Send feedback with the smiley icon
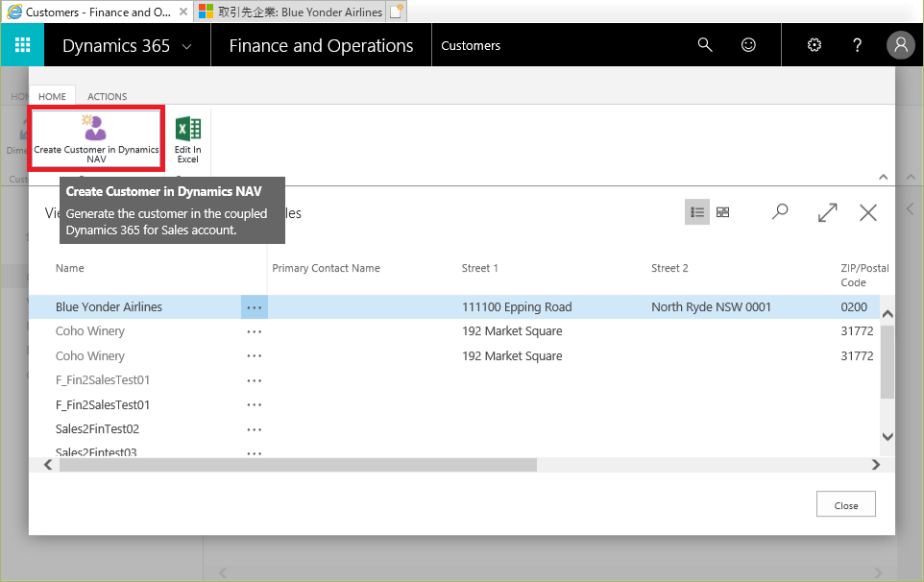 coord(748,45)
